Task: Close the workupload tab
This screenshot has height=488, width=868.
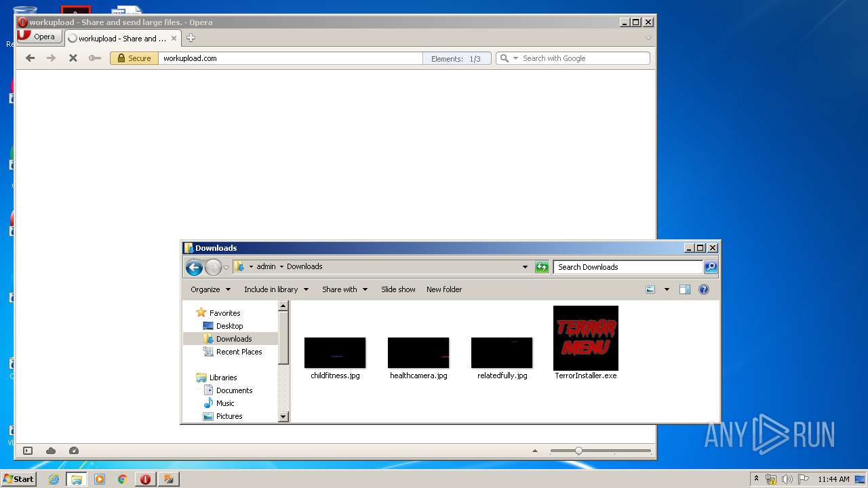Action: coord(174,39)
